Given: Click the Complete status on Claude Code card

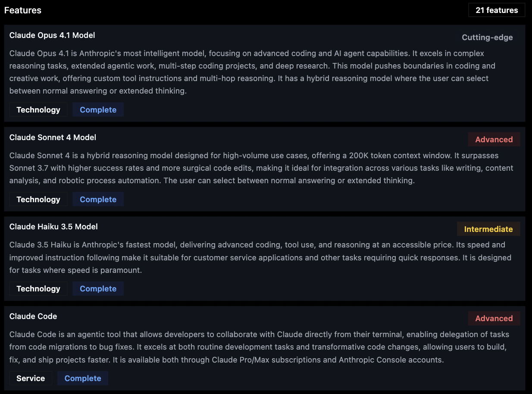Looking at the screenshot, I should coord(82,378).
